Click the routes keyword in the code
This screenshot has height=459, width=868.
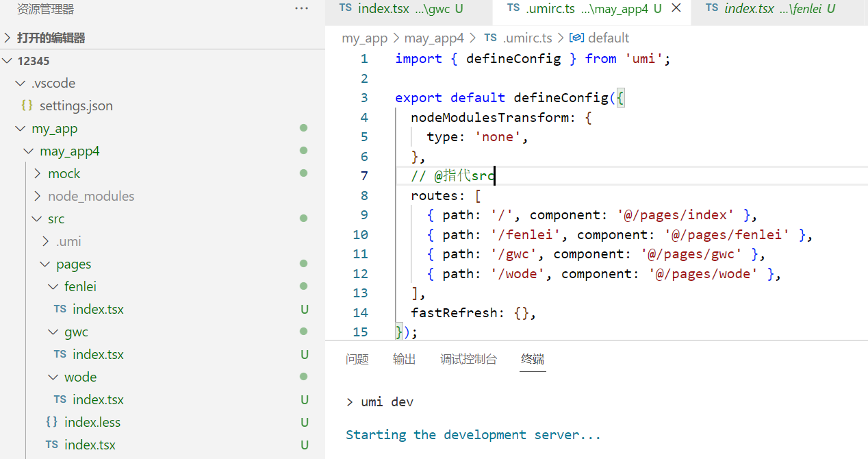434,196
